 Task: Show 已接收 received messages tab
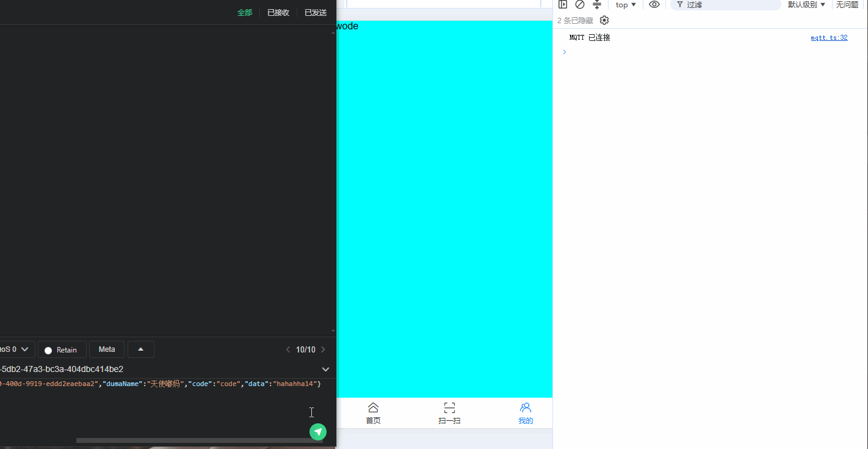[x=278, y=12]
